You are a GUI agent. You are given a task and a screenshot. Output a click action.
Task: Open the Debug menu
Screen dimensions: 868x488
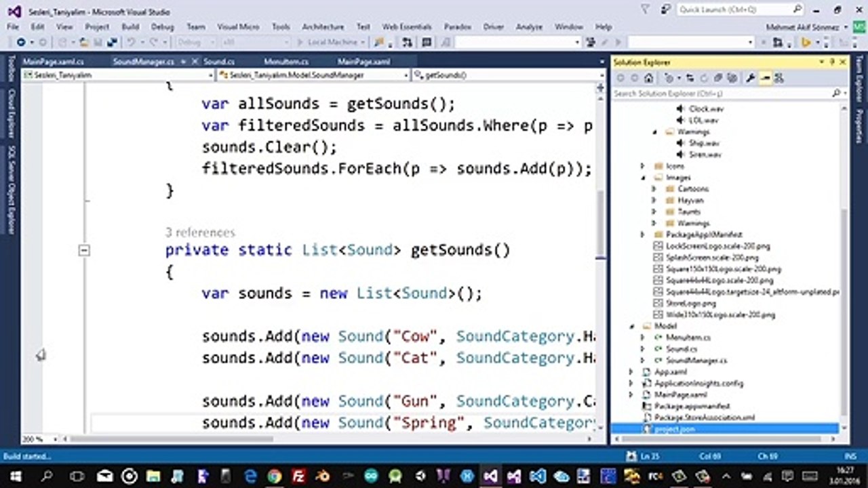[x=162, y=26]
